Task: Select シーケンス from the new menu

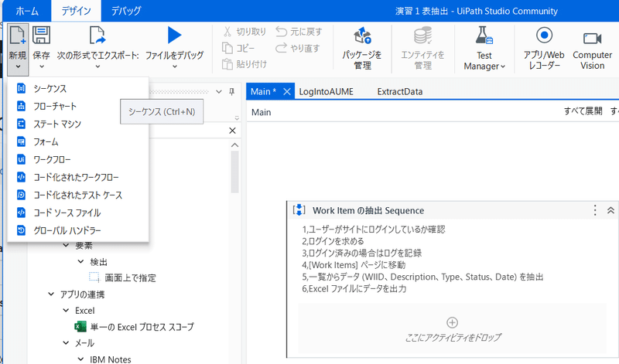Action: (x=78, y=88)
